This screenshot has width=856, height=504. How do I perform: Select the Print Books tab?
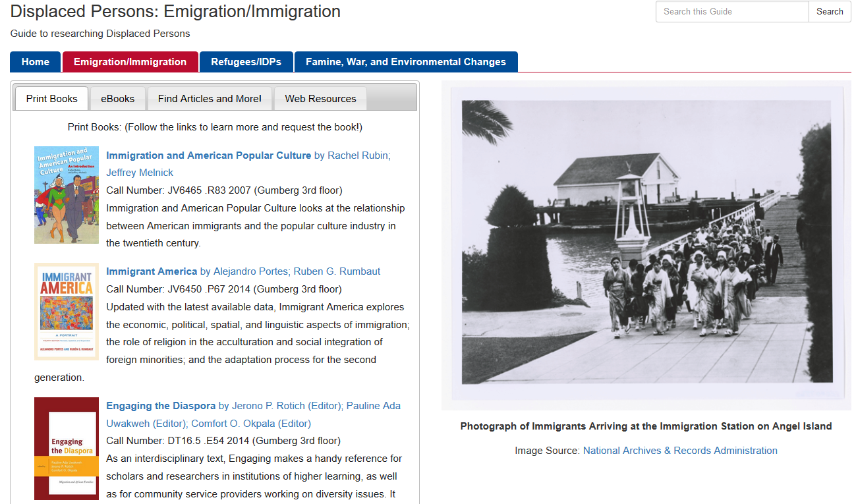click(51, 99)
